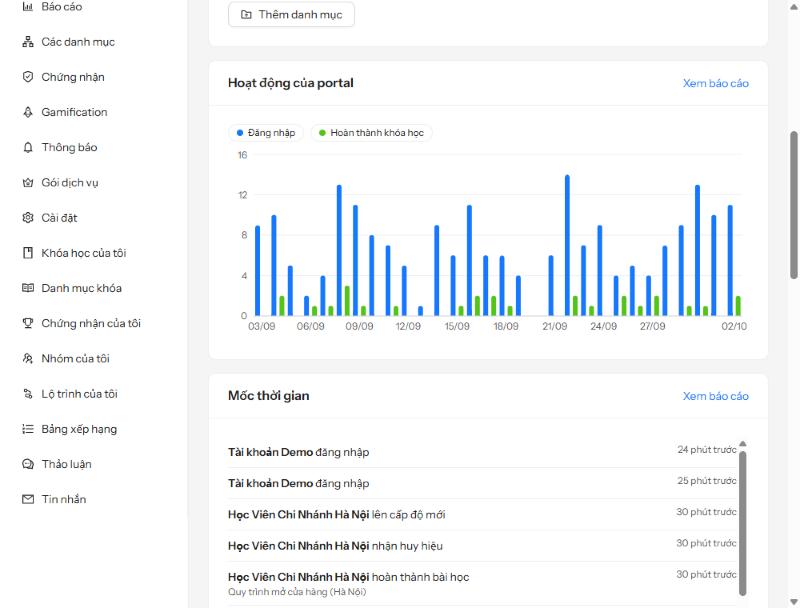The image size is (800, 608).
Task: Click the page scrollbar down arrow
Action: pos(793,602)
